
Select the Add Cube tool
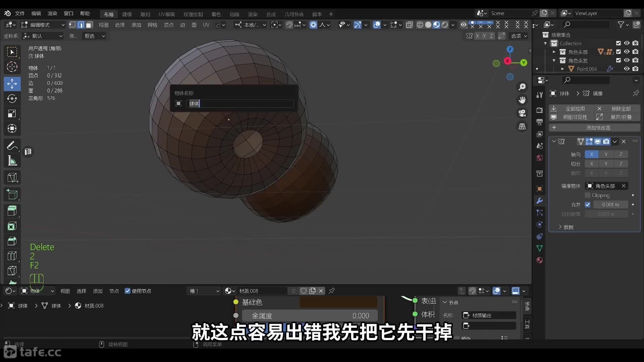coord(12,194)
